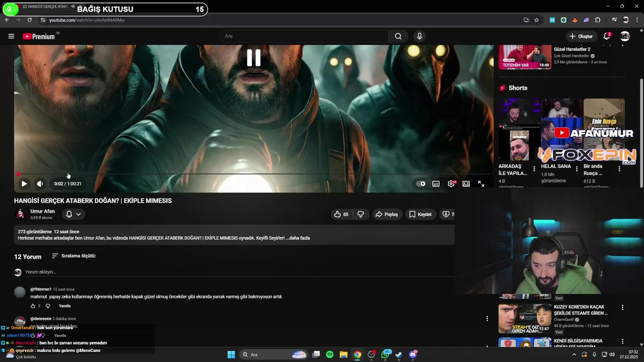Open more options for KENDİ BİLGİSAYARIMDA video
The image size is (644, 362).
tap(622, 342)
